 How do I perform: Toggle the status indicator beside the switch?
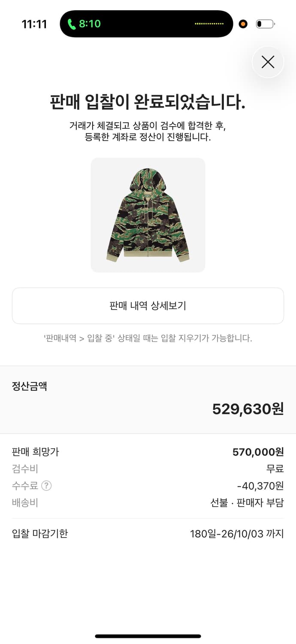(243, 24)
